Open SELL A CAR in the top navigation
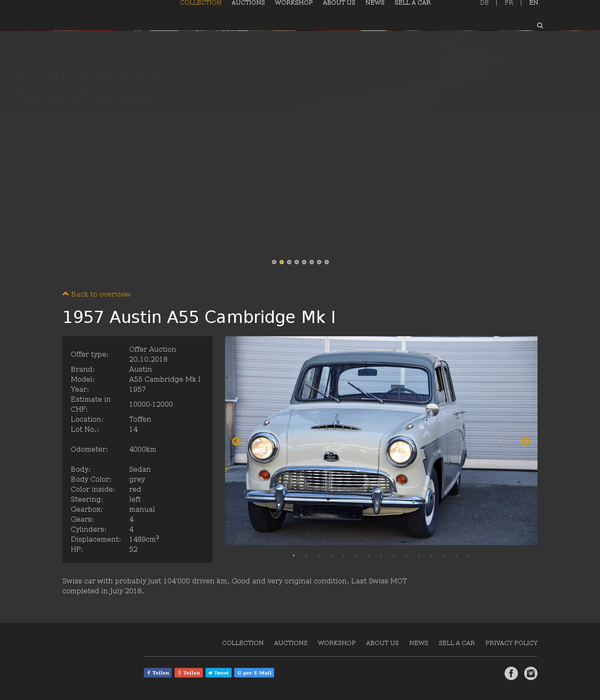Image resolution: width=600 pixels, height=700 pixels. click(x=412, y=3)
